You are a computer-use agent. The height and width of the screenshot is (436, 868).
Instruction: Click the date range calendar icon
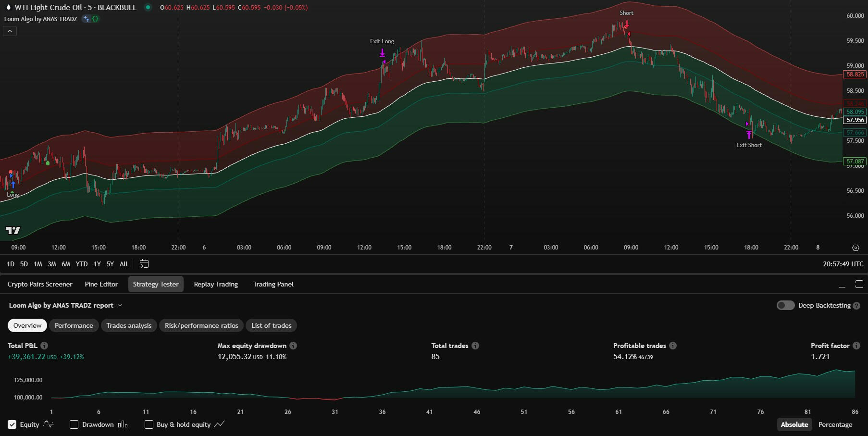click(x=144, y=264)
